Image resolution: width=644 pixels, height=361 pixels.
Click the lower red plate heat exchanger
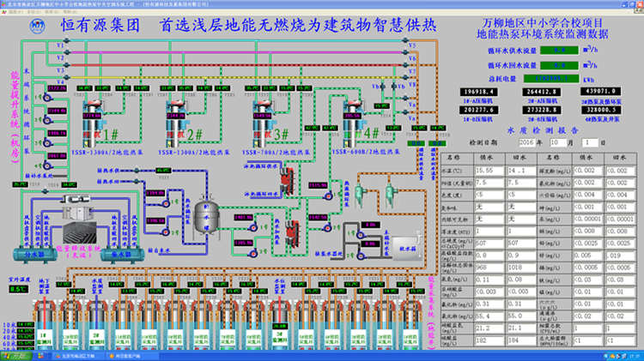293,234
